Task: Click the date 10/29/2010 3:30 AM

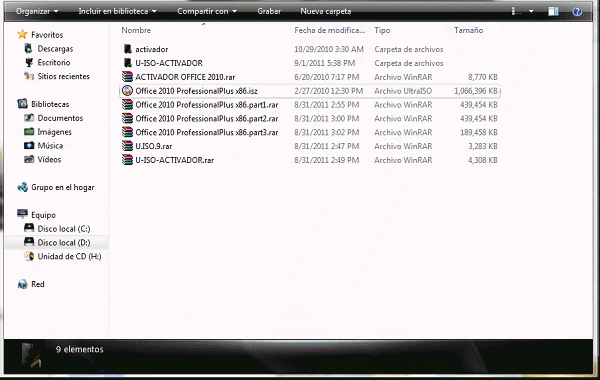Action: pos(329,49)
